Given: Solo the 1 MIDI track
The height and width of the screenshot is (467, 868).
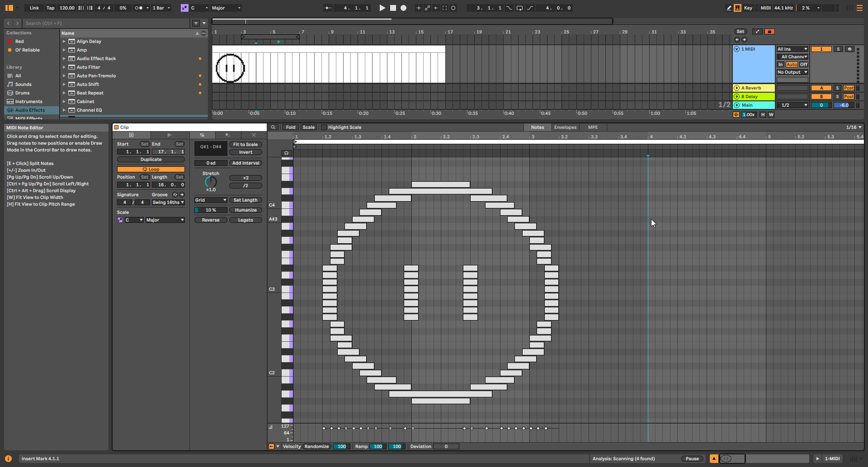Looking at the screenshot, I should tap(838, 49).
